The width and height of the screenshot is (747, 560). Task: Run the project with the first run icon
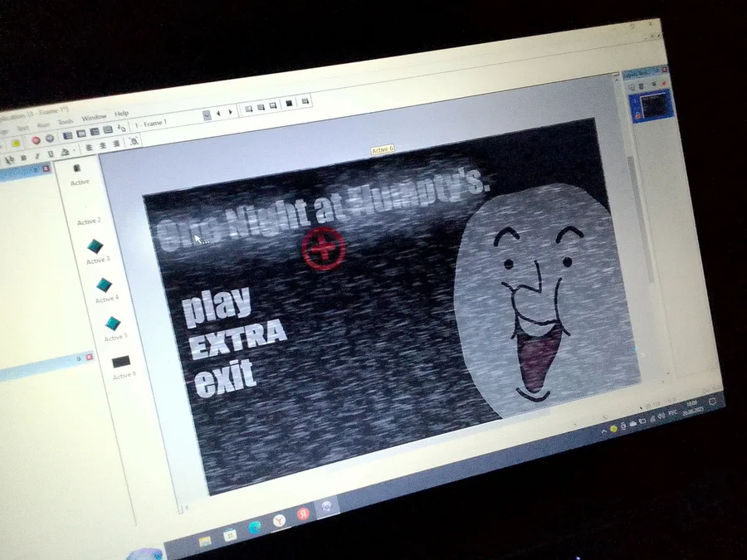(x=249, y=109)
